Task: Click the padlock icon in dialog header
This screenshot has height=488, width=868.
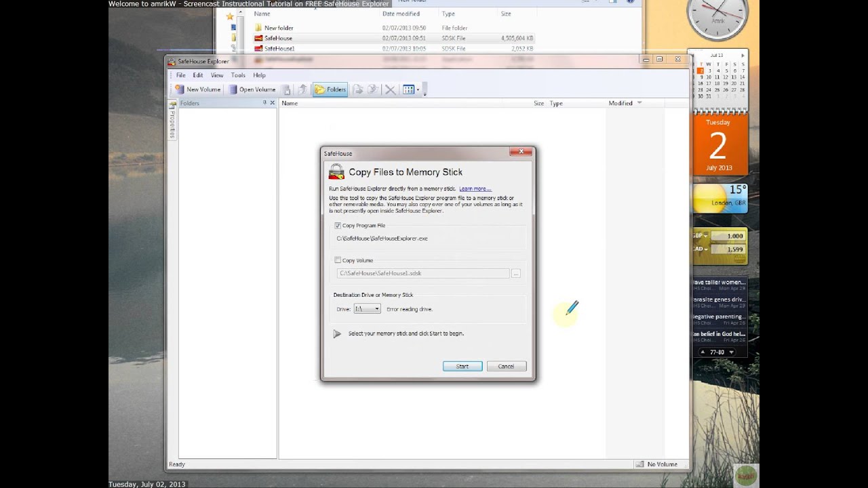Action: tap(336, 171)
